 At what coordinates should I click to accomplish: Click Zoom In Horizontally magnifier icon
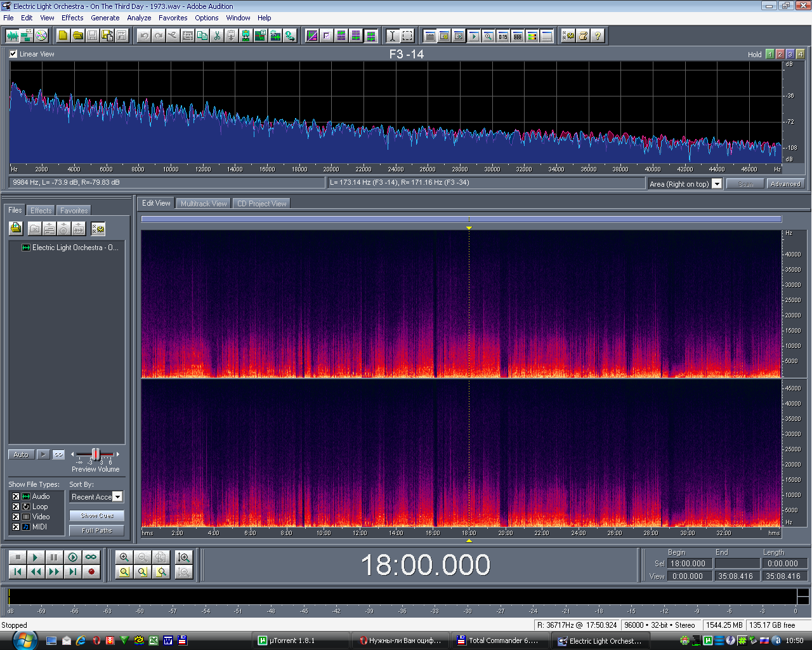pos(124,557)
